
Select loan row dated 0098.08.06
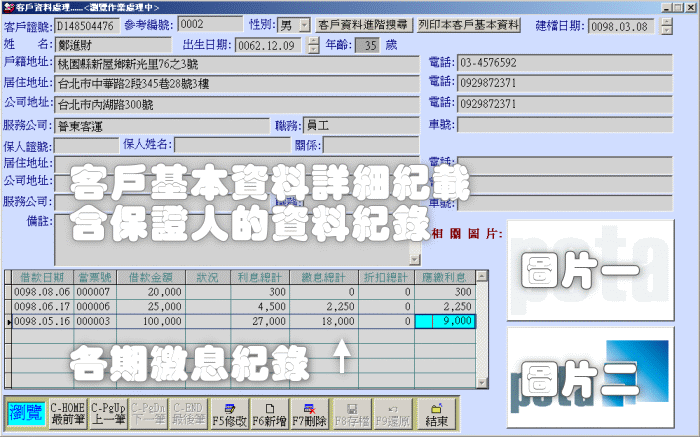pyautogui.click(x=243, y=292)
